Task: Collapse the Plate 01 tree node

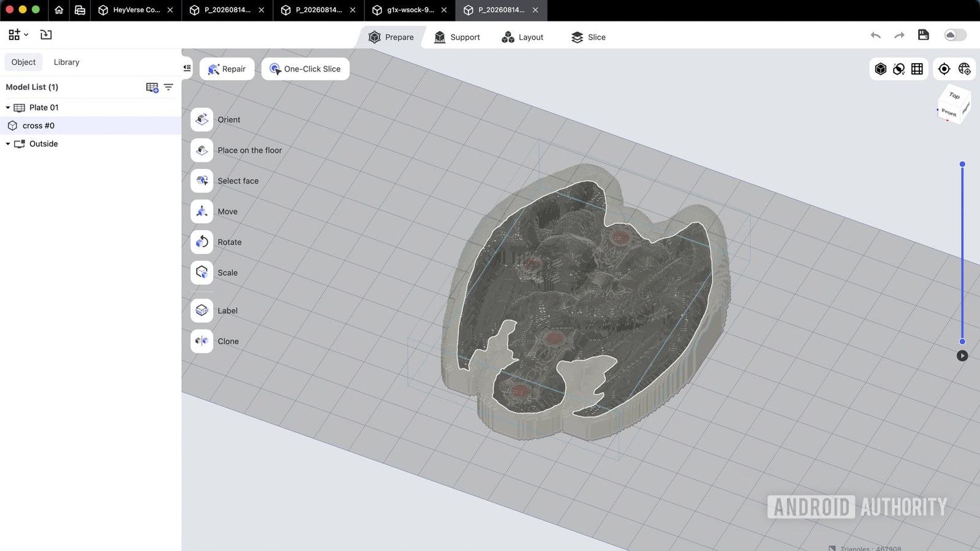Action: 8,108
